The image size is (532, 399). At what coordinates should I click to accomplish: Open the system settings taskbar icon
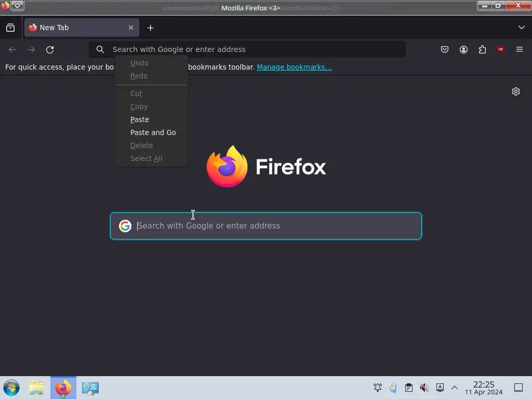(x=90, y=388)
